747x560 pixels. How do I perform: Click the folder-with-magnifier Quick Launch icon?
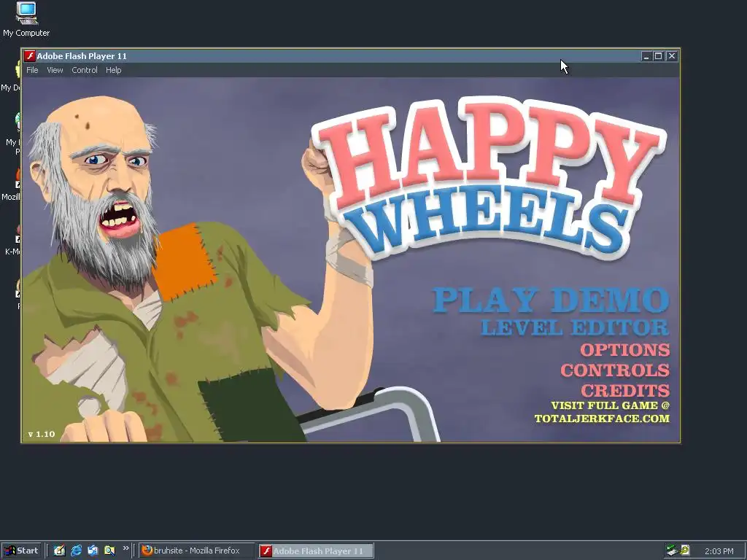click(x=109, y=551)
